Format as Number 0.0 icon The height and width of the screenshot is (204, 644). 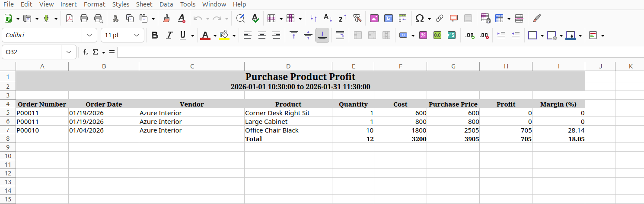437,35
